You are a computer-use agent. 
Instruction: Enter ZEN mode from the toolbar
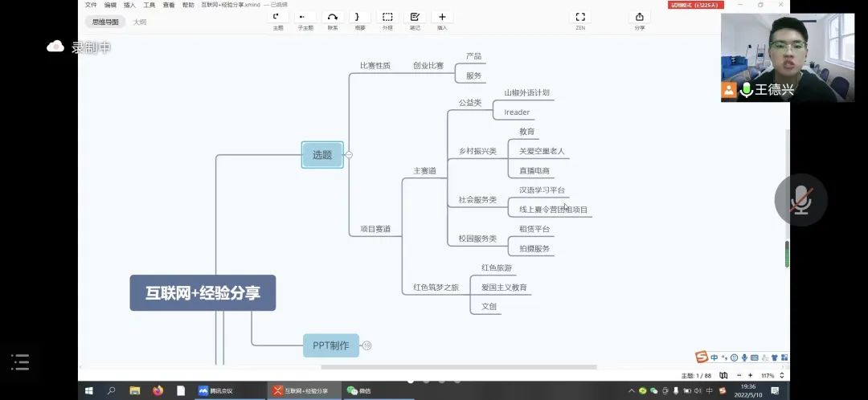pos(580,17)
